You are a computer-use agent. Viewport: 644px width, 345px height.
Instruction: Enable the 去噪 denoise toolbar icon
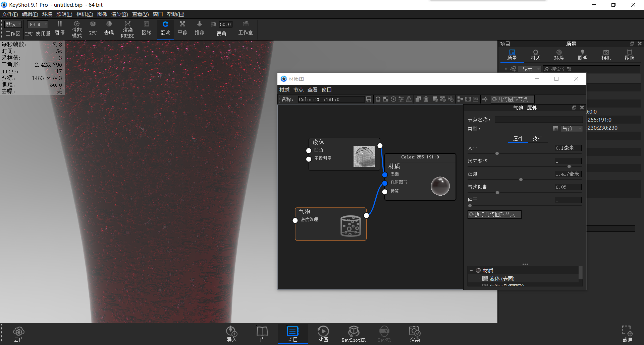(x=109, y=28)
